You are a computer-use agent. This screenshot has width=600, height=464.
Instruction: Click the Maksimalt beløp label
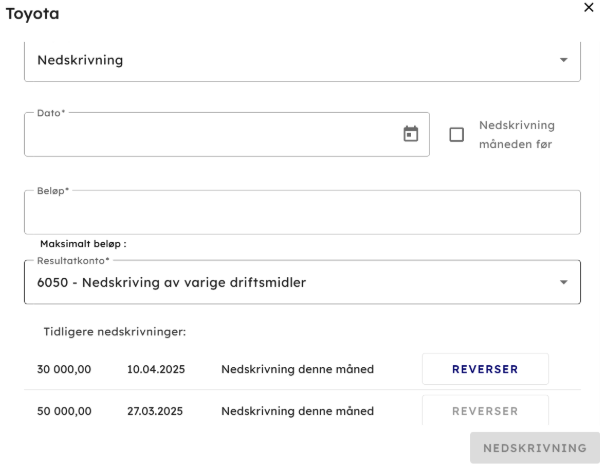pyautogui.click(x=83, y=243)
